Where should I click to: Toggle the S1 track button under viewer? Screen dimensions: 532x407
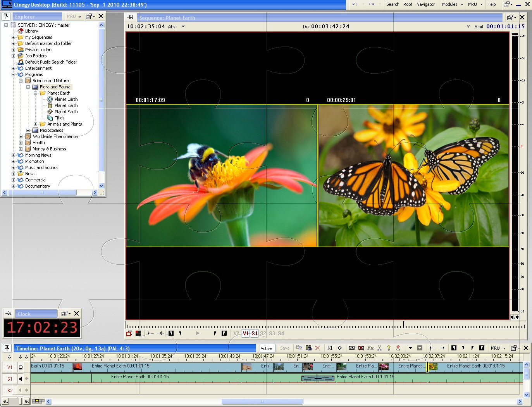click(254, 333)
